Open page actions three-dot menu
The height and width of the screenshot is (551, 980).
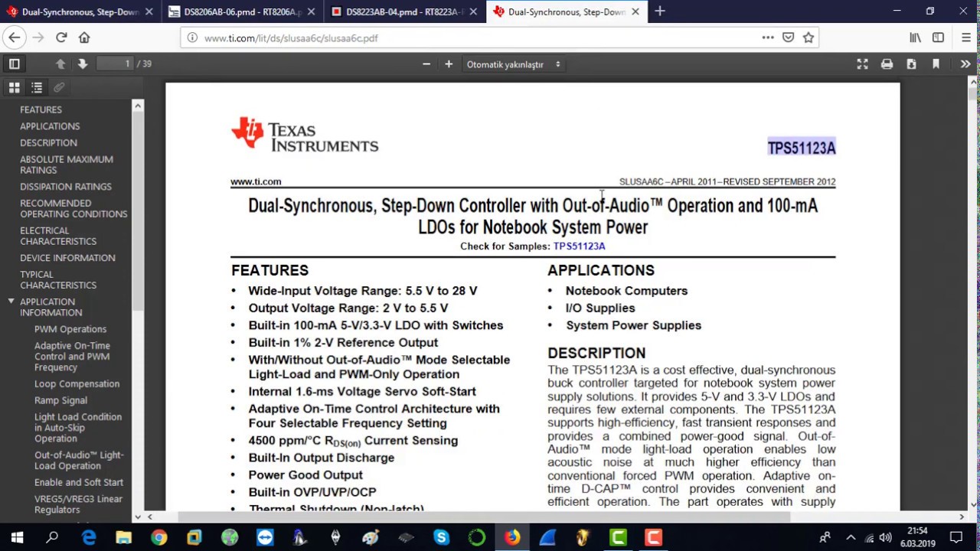tap(768, 37)
